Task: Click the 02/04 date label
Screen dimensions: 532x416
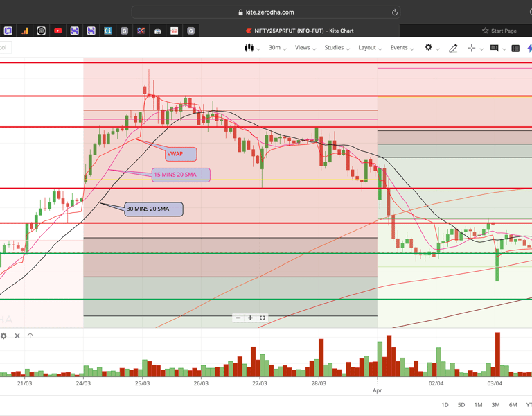Action: tap(436, 383)
